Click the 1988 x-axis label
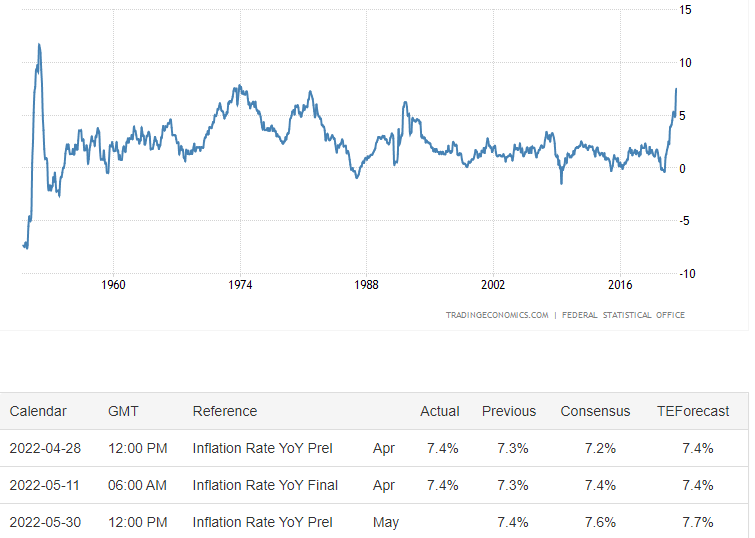Viewport: 755px width, 538px height. click(366, 285)
